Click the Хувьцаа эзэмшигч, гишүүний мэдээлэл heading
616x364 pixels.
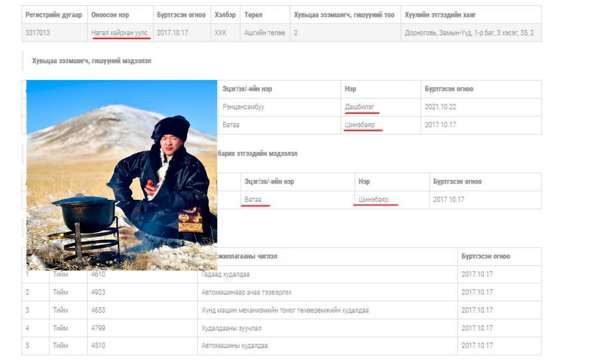pyautogui.click(x=91, y=61)
